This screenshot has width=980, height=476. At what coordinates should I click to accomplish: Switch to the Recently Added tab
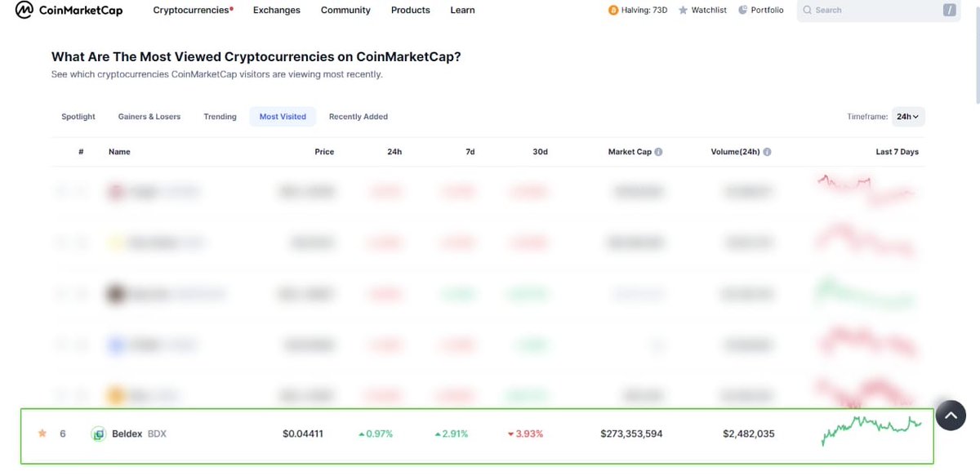[x=359, y=117]
